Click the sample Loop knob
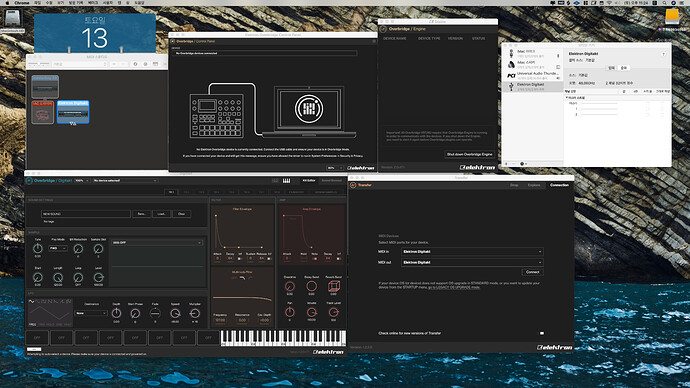690x388 pixels. 78,278
